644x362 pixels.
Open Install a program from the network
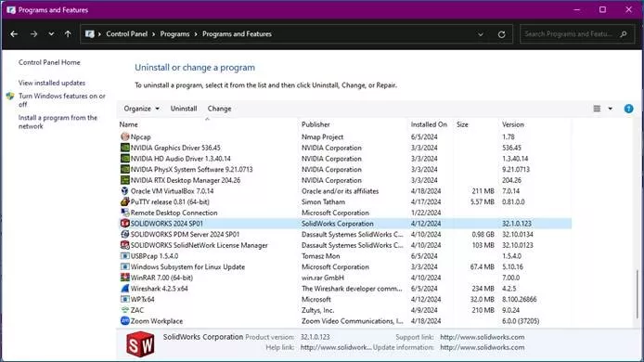point(58,122)
